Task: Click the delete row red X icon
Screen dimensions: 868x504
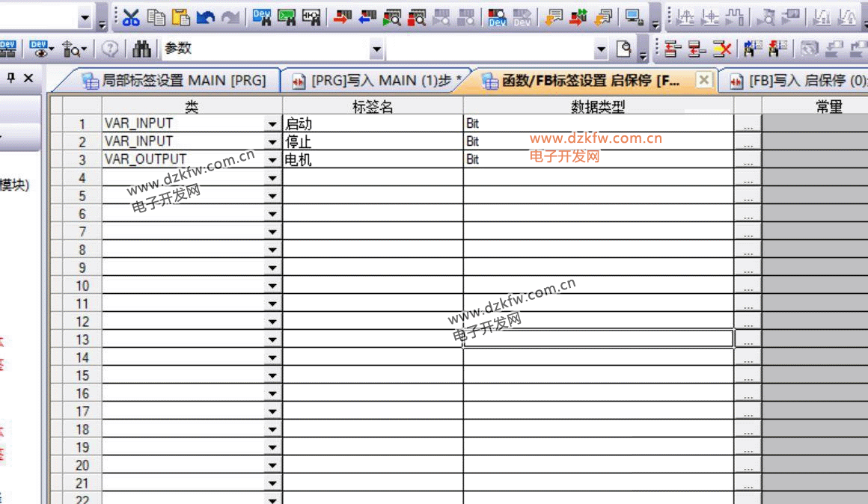Action: [721, 49]
